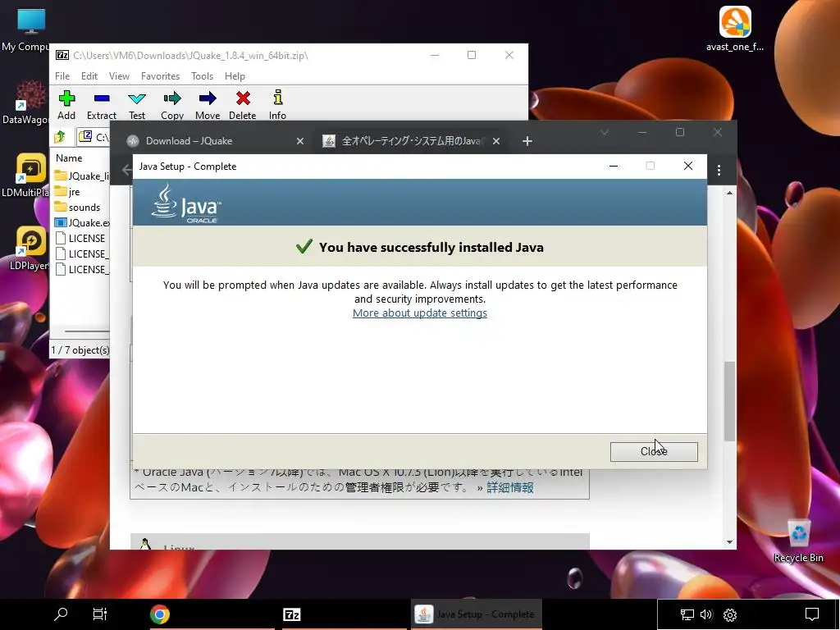
Task: Select the JQuake_lib folder in 7-Zip
Action: point(83,176)
